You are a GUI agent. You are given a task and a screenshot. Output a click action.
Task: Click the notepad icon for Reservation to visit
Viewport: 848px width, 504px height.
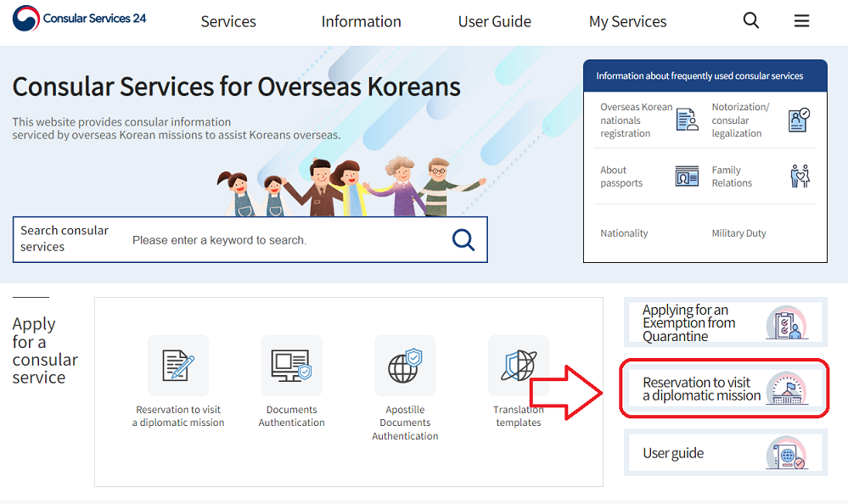tap(178, 366)
